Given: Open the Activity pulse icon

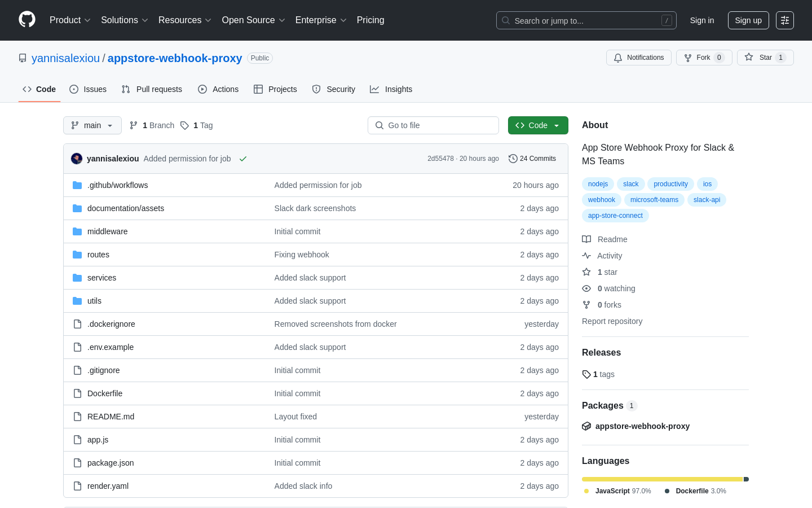Looking at the screenshot, I should [x=586, y=256].
